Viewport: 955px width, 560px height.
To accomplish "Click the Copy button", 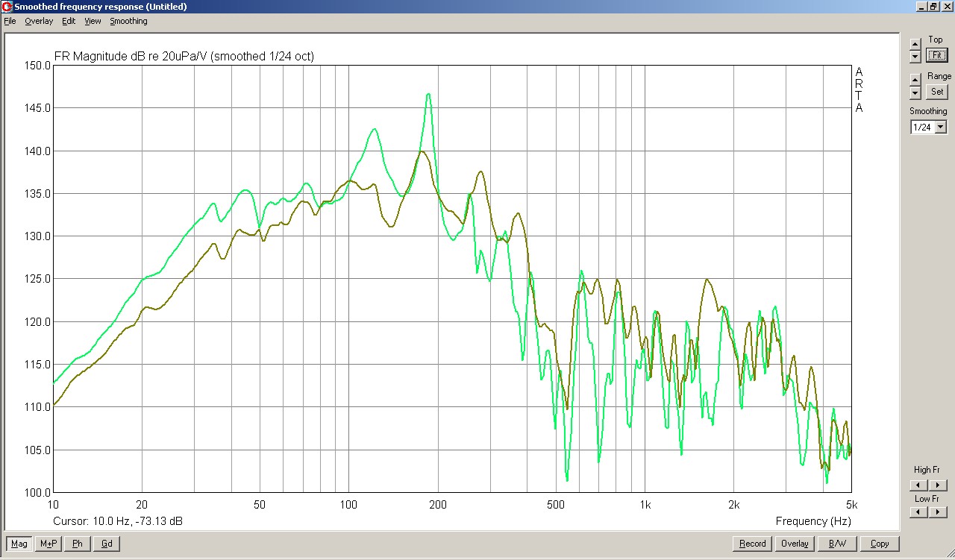I will tap(880, 544).
